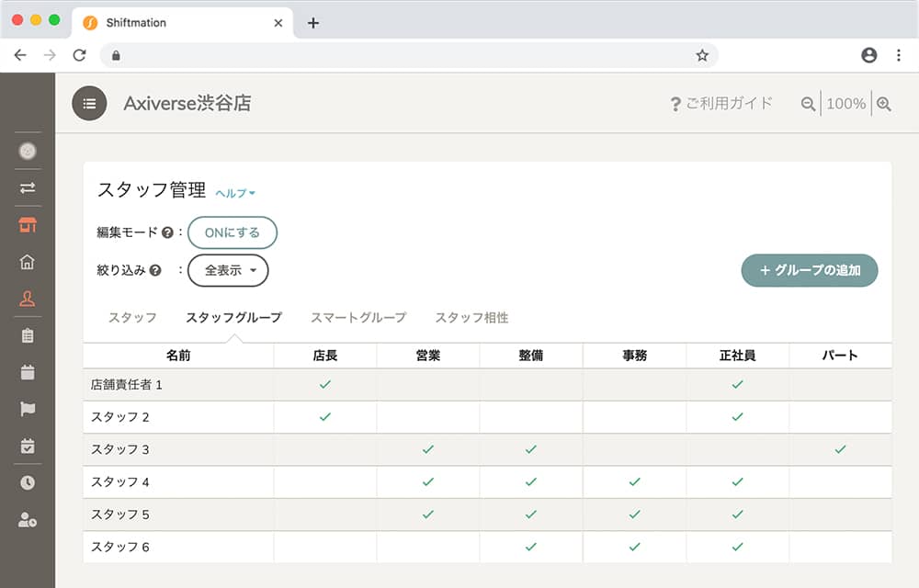The image size is (919, 588).
Task: Close the Shiftmation browser tab
Action: 278,23
